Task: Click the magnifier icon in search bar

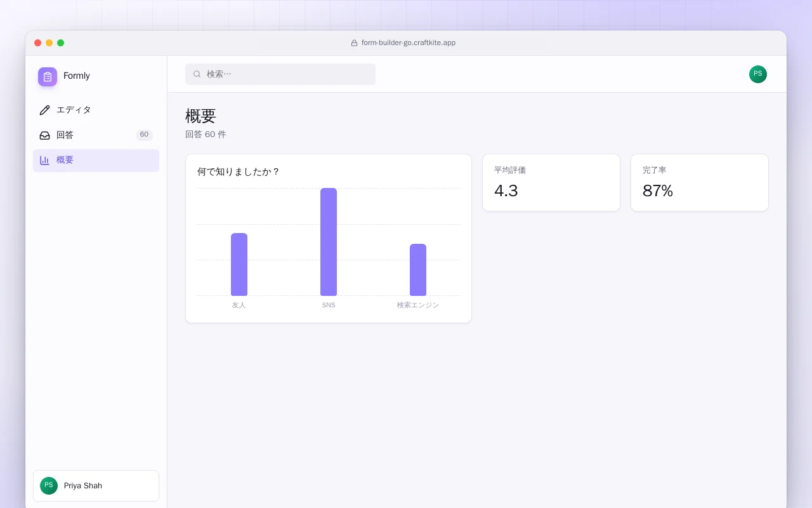Action: pyautogui.click(x=197, y=74)
